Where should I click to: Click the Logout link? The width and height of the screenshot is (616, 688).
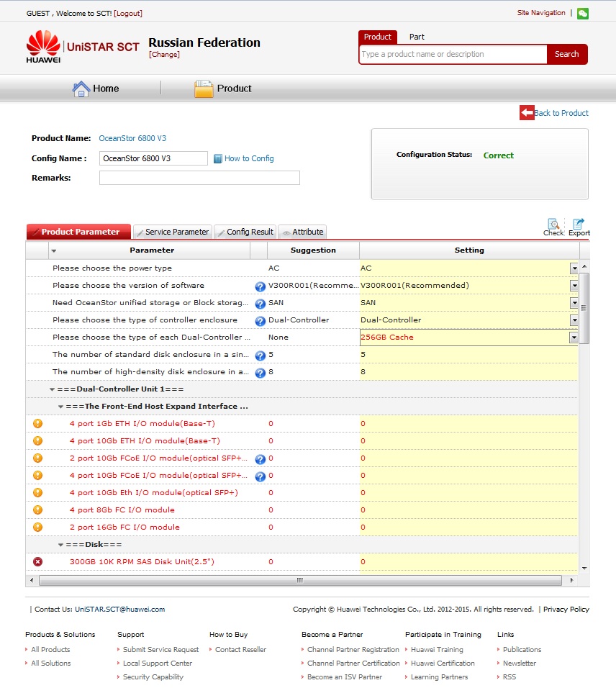click(x=128, y=13)
